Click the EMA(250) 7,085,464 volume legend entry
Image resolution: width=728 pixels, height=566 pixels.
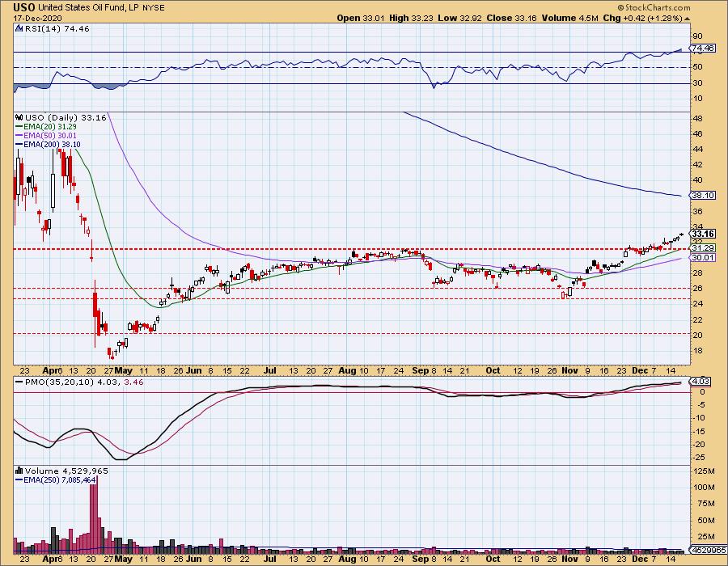click(59, 479)
